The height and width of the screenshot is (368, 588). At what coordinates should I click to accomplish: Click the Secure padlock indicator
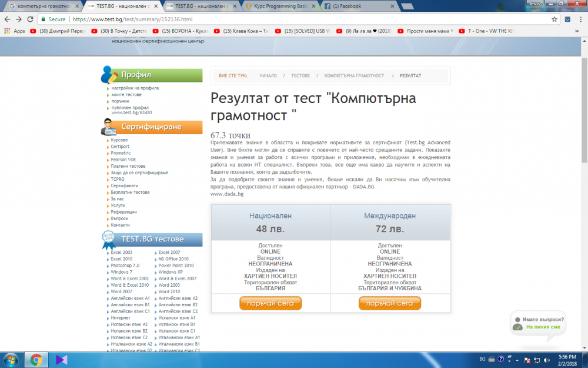tap(53, 19)
